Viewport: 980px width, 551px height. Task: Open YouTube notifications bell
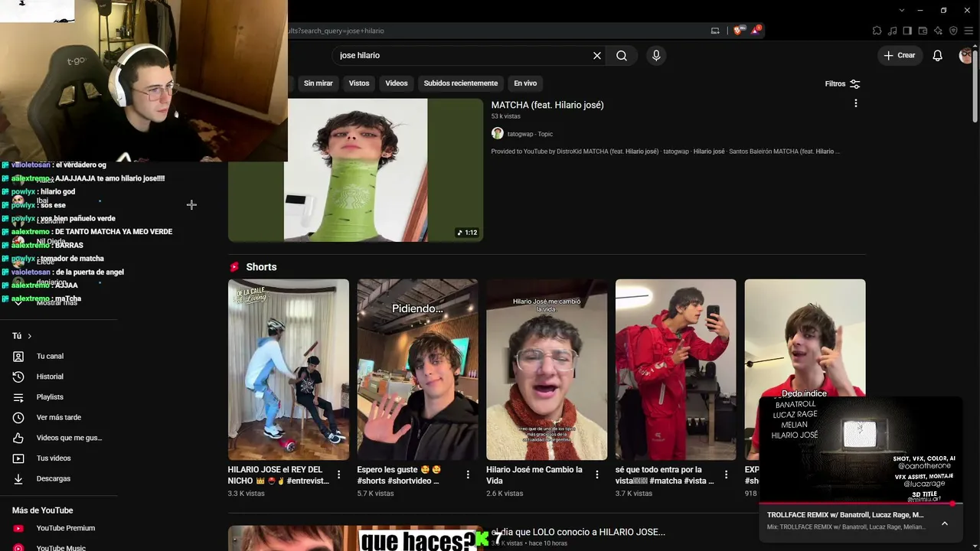click(937, 56)
